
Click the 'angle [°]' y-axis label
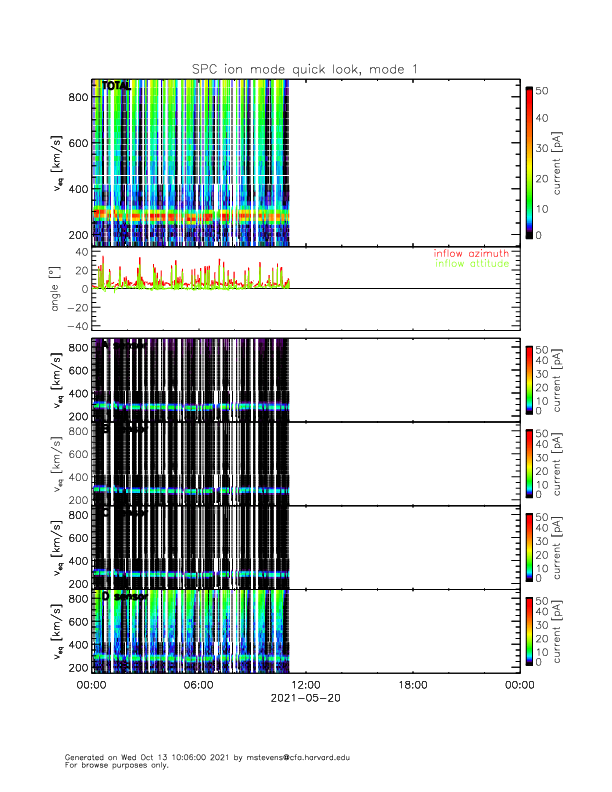[x=56, y=289]
